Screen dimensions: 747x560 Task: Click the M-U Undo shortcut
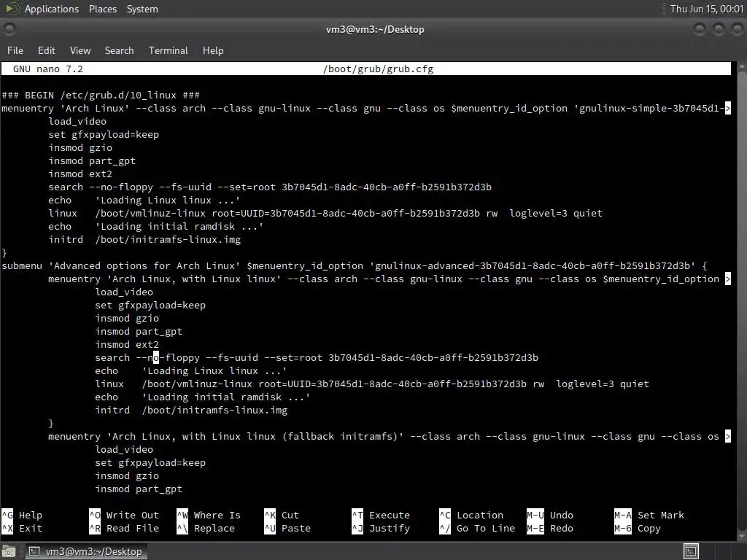click(550, 516)
